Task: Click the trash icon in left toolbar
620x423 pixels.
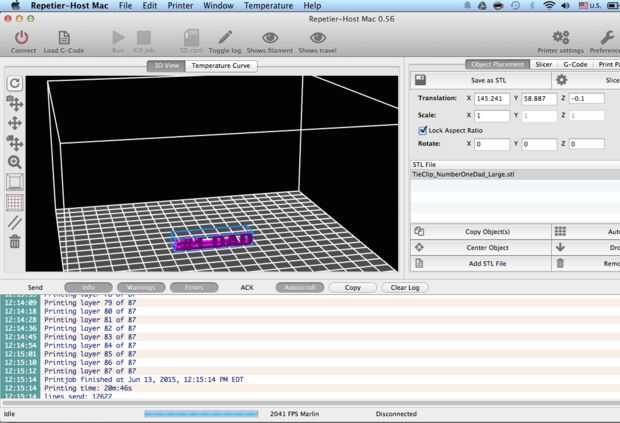Action: click(x=15, y=241)
